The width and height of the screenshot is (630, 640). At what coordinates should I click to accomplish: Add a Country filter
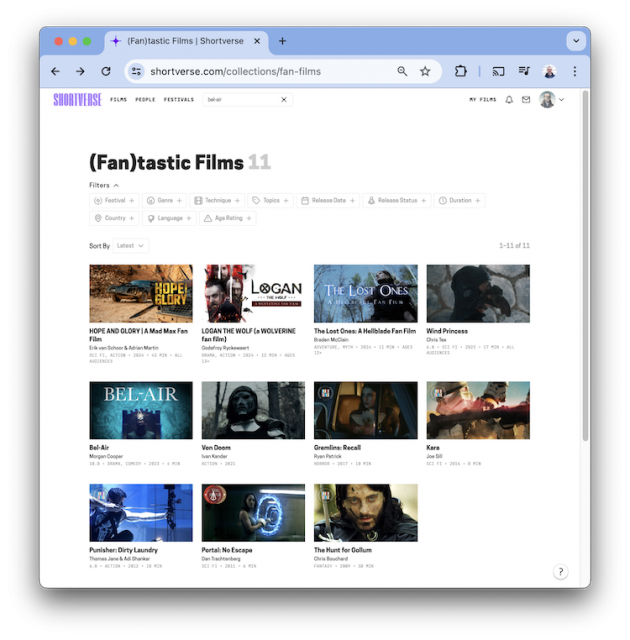pyautogui.click(x=114, y=218)
